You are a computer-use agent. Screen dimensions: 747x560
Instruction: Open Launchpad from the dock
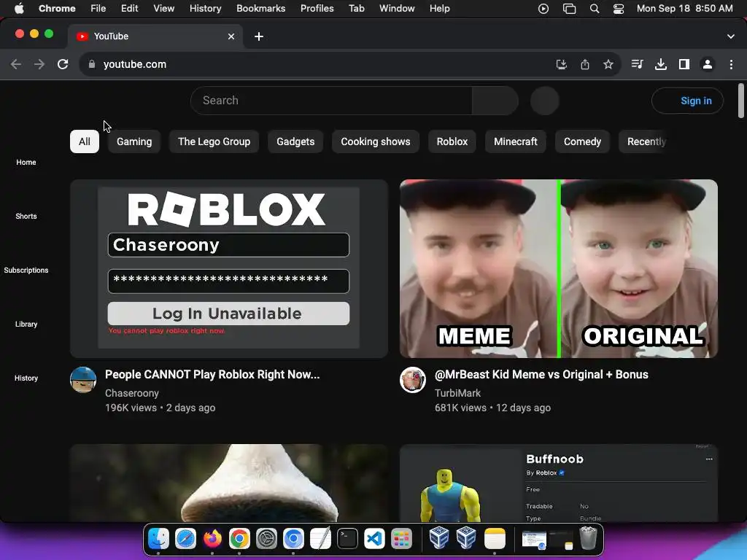(x=401, y=539)
